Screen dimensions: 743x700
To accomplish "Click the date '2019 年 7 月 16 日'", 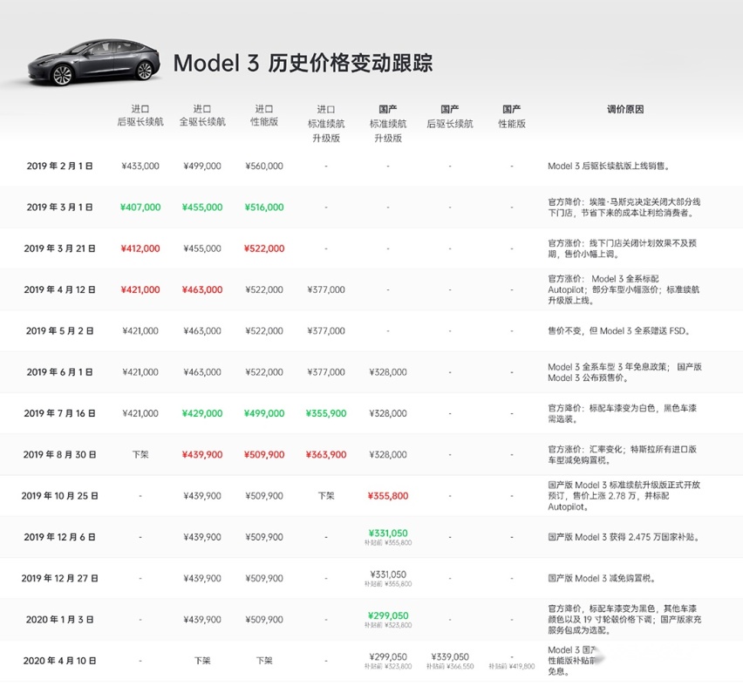I will [x=59, y=413].
